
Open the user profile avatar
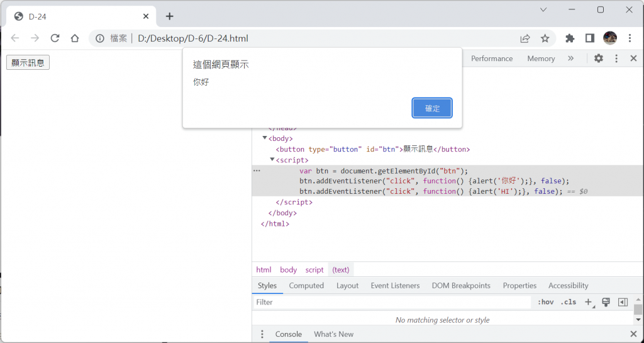(610, 38)
